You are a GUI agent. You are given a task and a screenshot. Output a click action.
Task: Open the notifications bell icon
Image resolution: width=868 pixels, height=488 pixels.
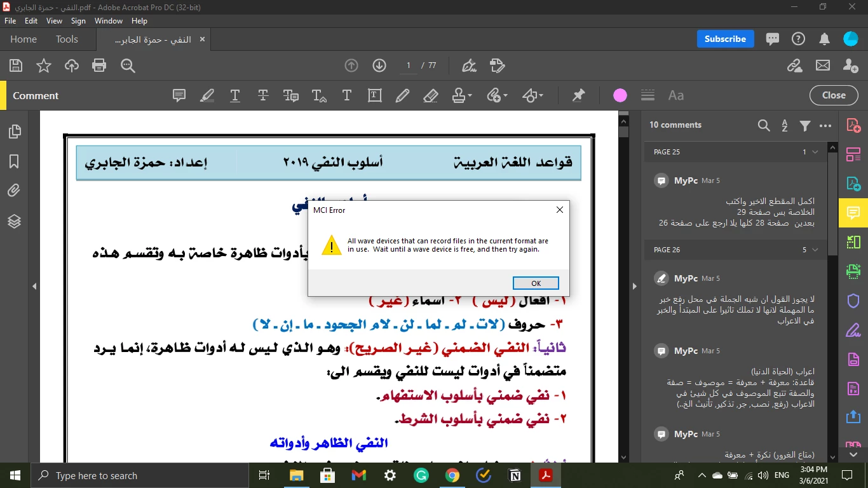[x=824, y=39]
